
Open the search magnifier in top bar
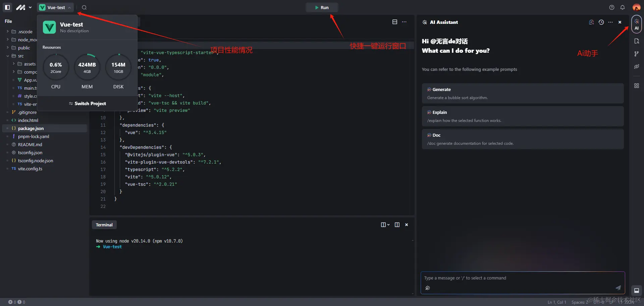[x=84, y=7]
